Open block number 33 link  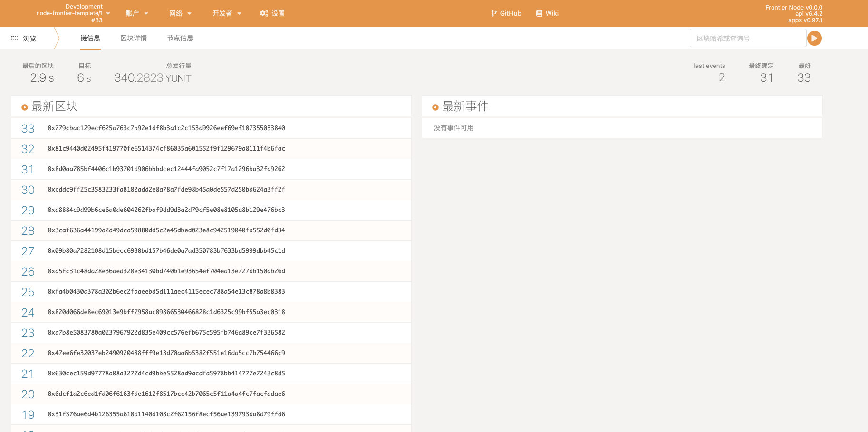click(x=28, y=128)
